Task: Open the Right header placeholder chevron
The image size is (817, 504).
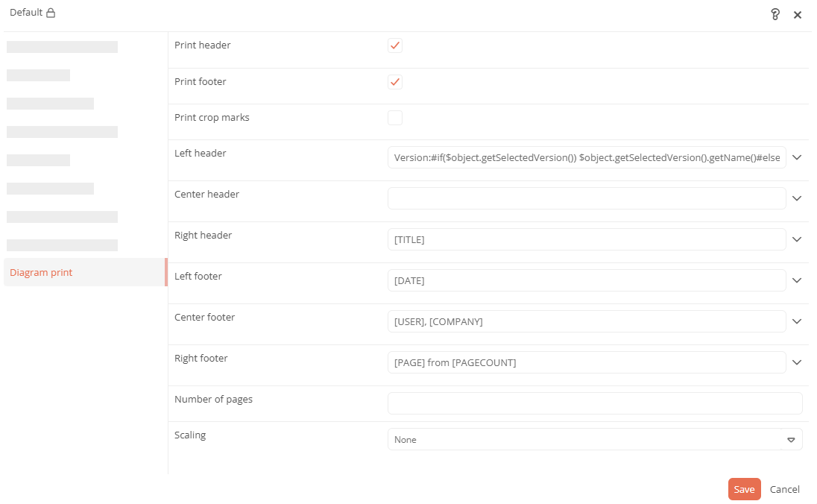Action: (x=797, y=239)
